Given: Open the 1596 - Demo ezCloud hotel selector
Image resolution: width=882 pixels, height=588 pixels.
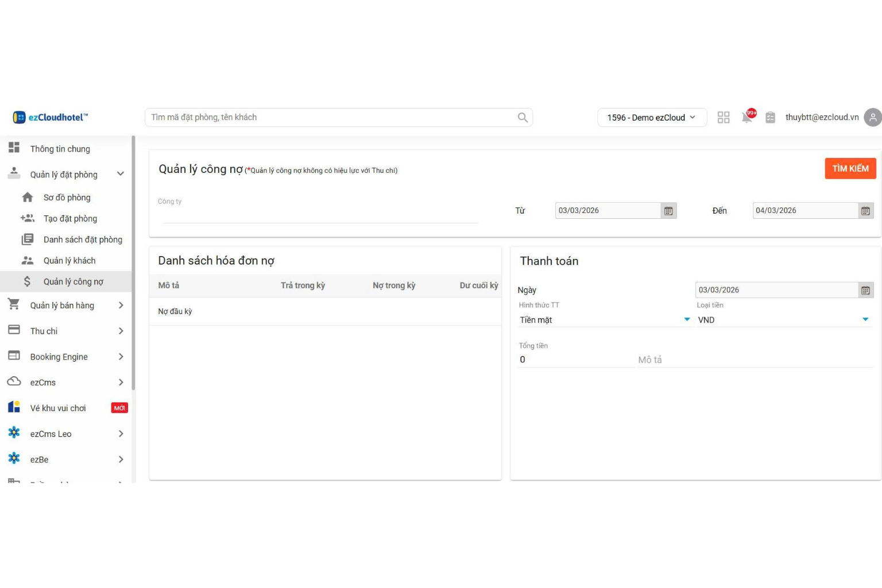Looking at the screenshot, I should pyautogui.click(x=652, y=117).
